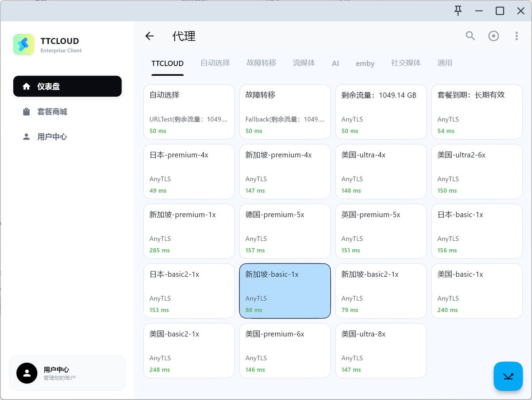Switch to the 故障转移 tab
The width and height of the screenshot is (532, 400).
(262, 63)
